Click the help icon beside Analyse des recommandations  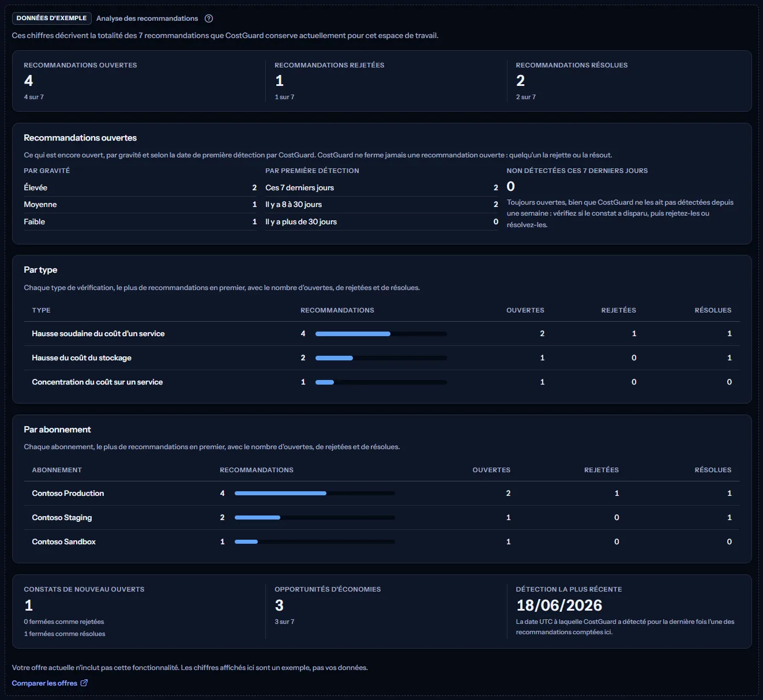point(209,18)
